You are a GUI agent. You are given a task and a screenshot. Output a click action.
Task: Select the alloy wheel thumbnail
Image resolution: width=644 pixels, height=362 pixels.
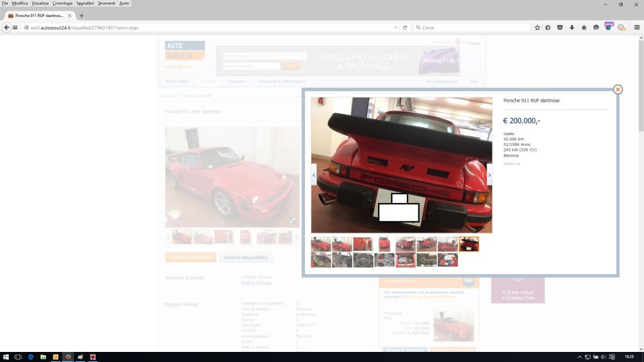[384, 260]
